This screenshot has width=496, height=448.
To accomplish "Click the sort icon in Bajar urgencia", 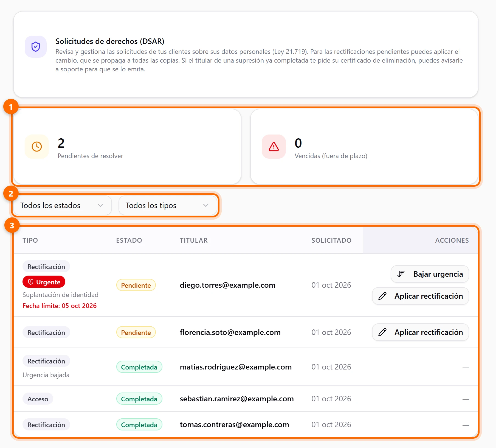I will pyautogui.click(x=401, y=274).
